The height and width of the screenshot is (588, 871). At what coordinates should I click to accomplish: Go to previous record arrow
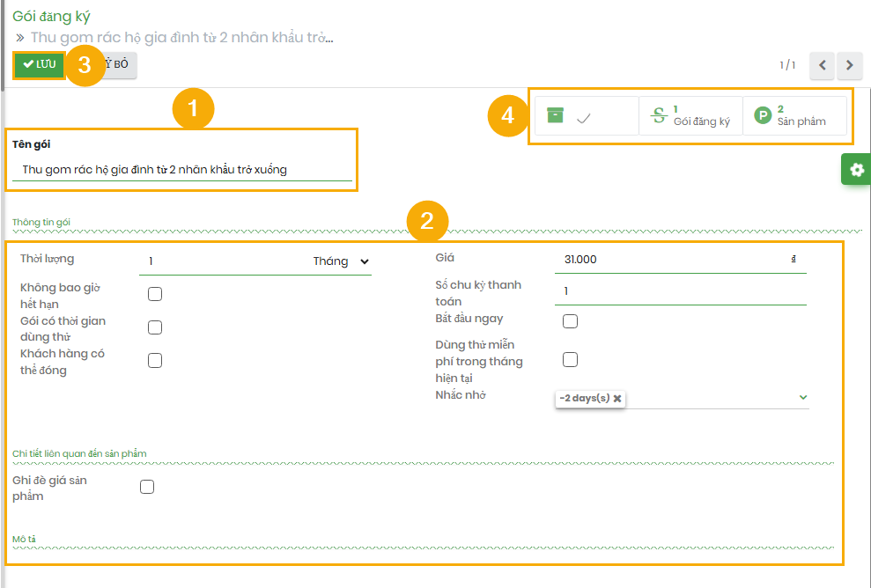822,65
